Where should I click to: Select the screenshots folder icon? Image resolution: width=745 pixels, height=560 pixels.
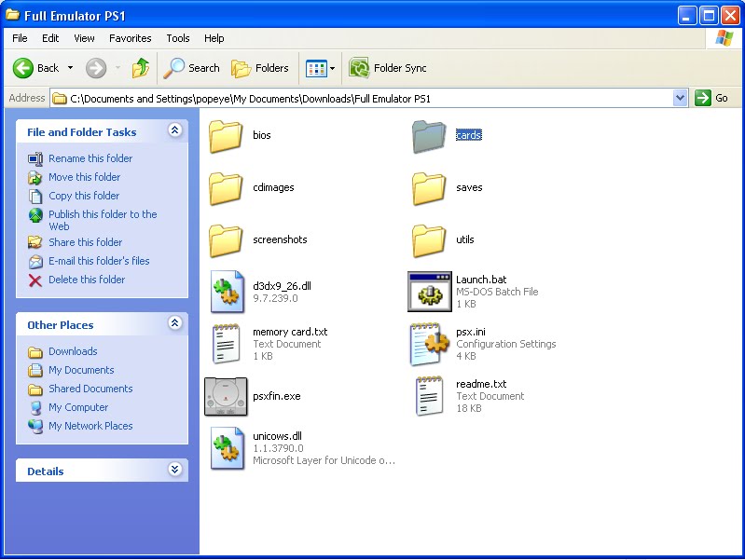point(226,240)
